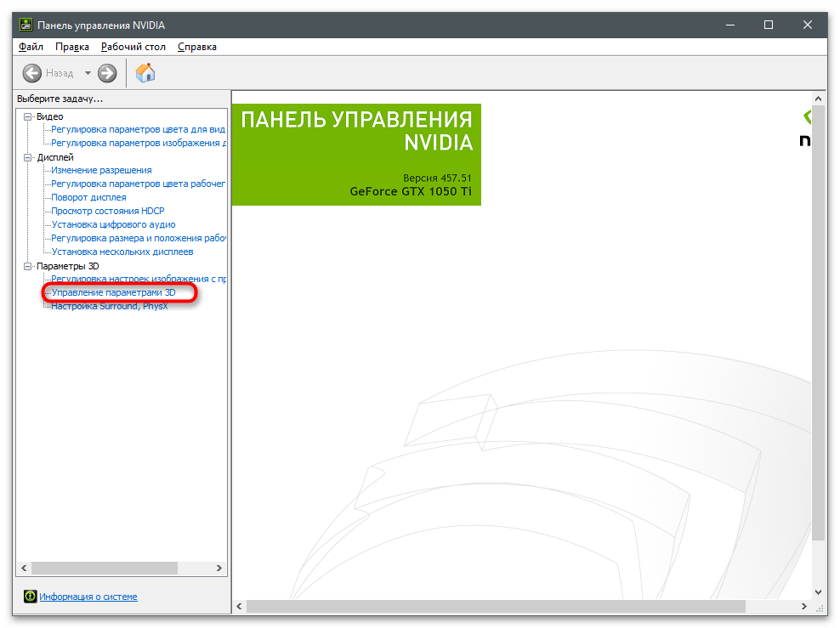Click the Forward arrow icon in toolbar
The image size is (840, 628).
click(107, 73)
